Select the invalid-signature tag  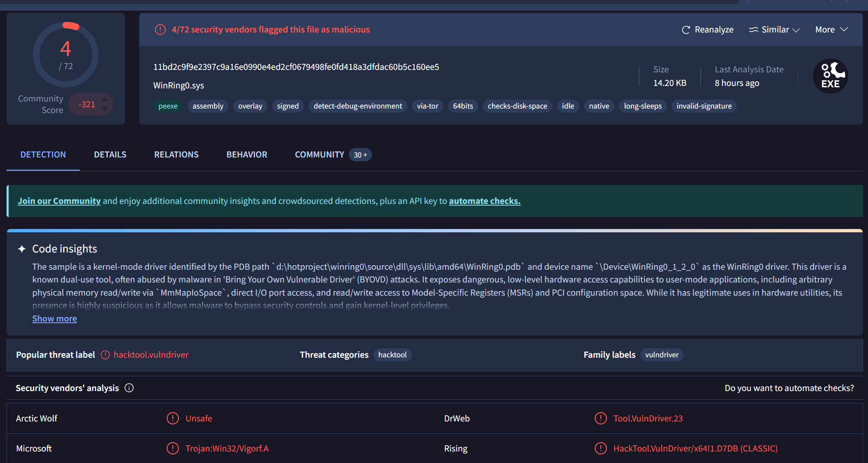pos(704,106)
